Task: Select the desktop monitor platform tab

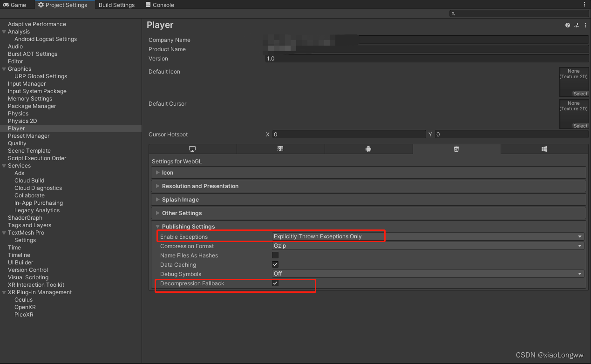Action: (x=192, y=149)
